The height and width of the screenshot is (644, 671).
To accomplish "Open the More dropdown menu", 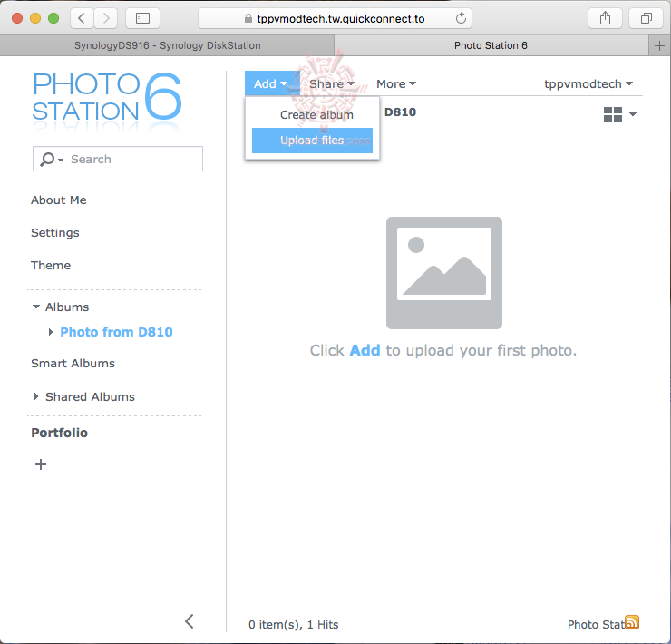I will [x=396, y=84].
